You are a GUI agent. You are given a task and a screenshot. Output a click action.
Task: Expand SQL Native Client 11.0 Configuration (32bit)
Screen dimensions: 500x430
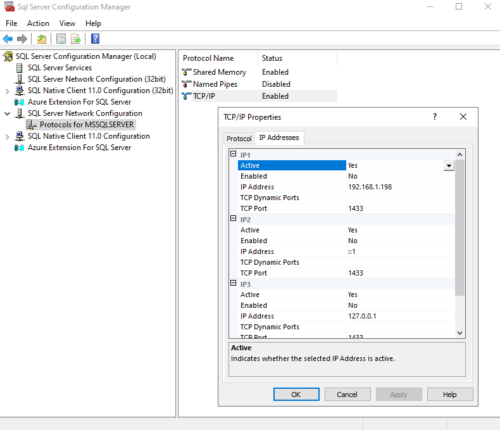(x=7, y=91)
